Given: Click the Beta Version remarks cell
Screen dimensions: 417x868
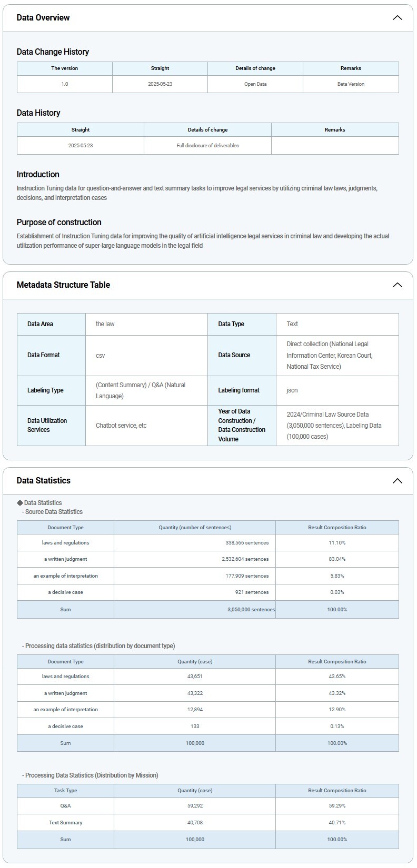Looking at the screenshot, I should tap(351, 84).
